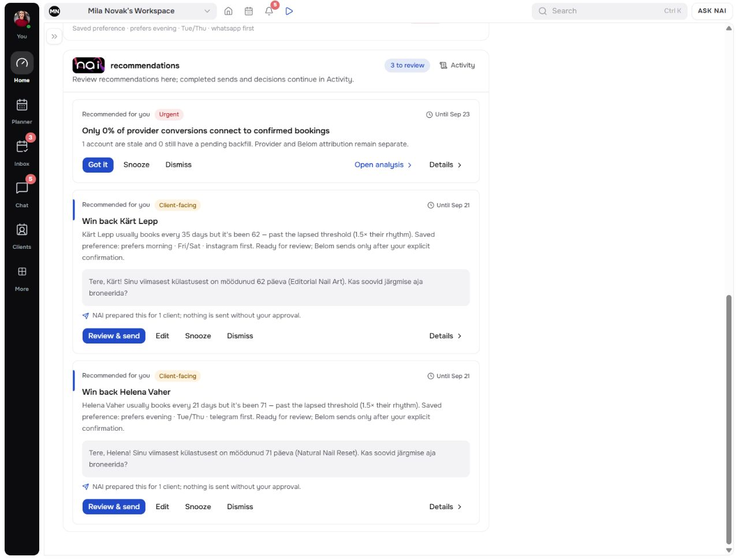The image size is (739, 560).
Task: Focus the Search field
Action: pyautogui.click(x=609, y=11)
